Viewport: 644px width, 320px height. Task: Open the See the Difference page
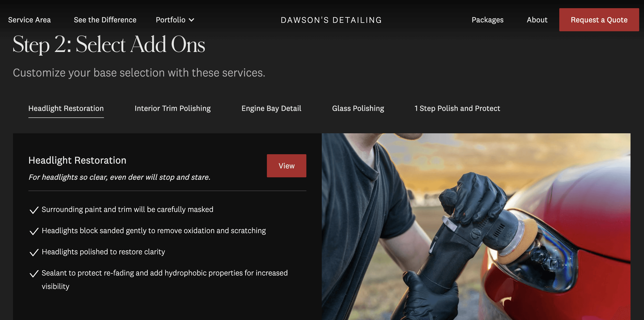click(x=105, y=20)
